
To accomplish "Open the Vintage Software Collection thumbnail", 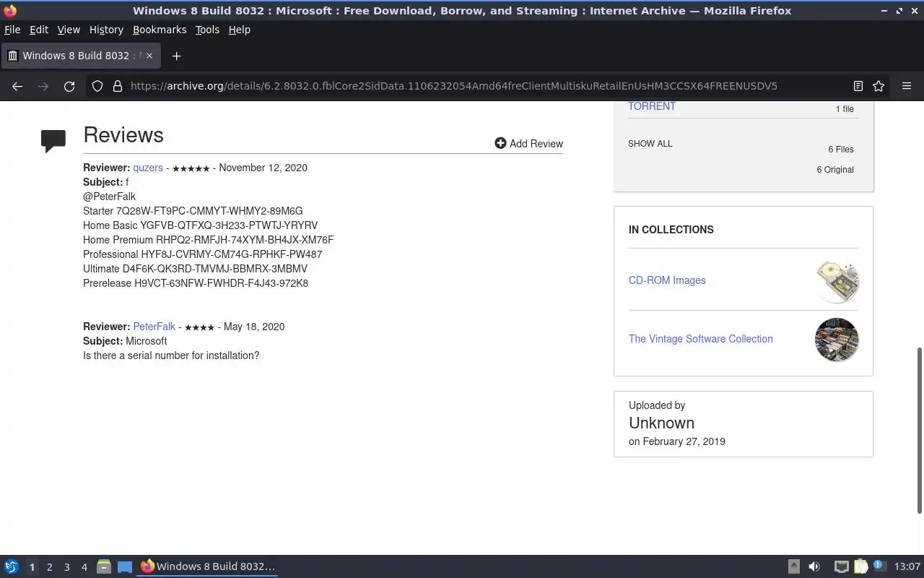I will point(837,340).
